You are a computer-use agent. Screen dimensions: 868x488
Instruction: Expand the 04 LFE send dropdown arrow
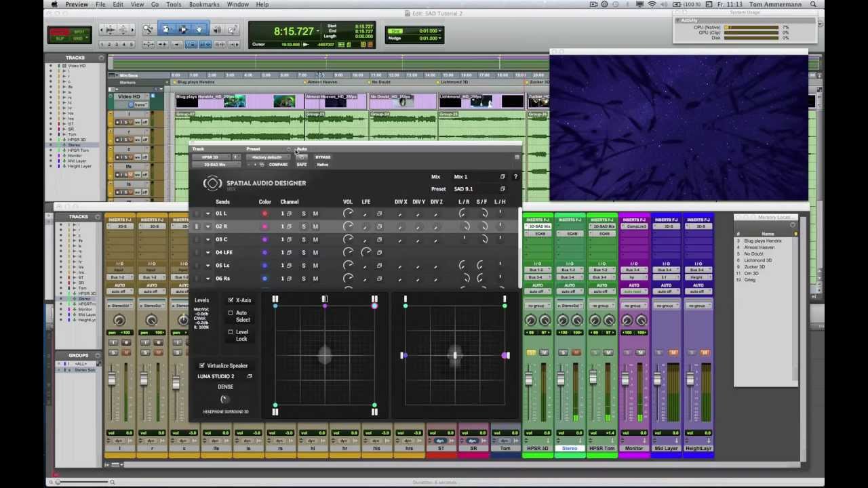click(x=208, y=252)
